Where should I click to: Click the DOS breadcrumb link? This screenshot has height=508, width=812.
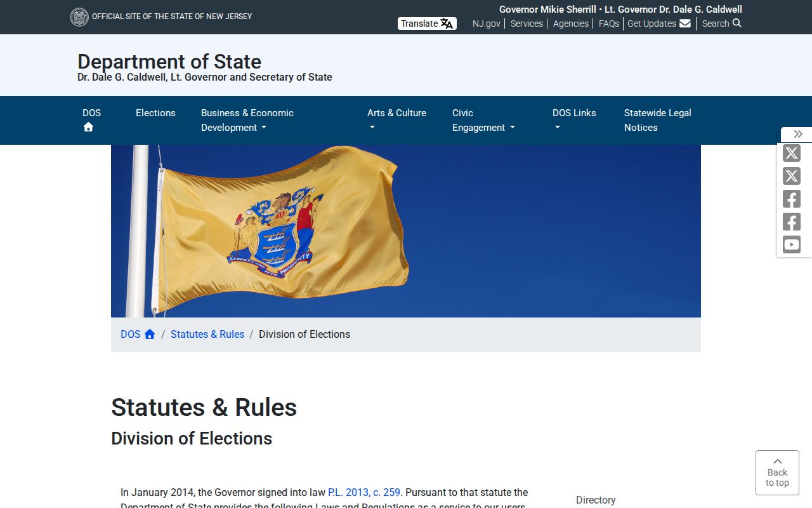pos(138,334)
